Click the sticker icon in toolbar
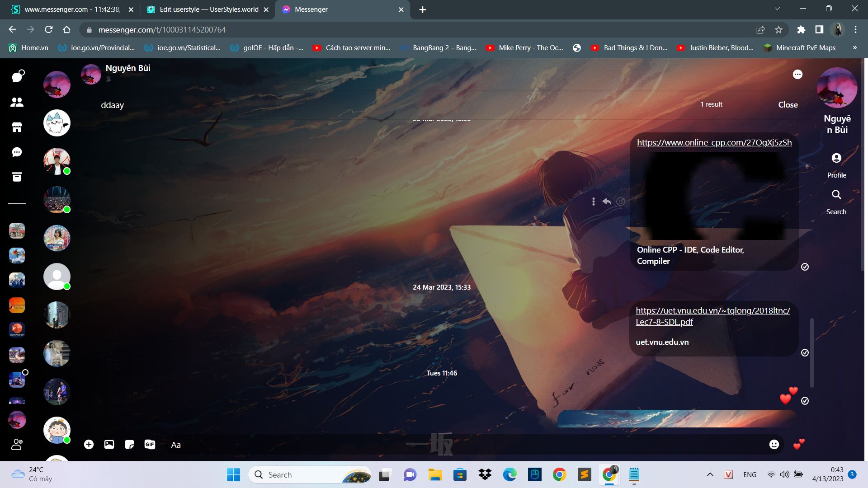The height and width of the screenshot is (488, 868). 129,445
